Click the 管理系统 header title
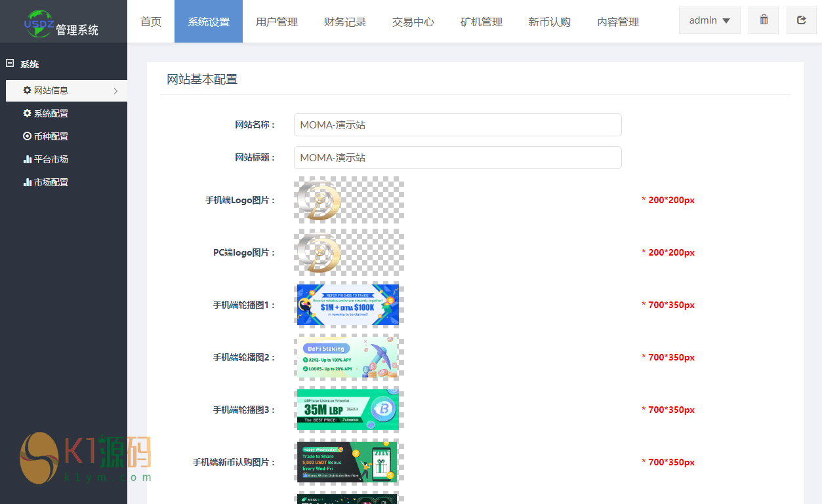 (77, 29)
